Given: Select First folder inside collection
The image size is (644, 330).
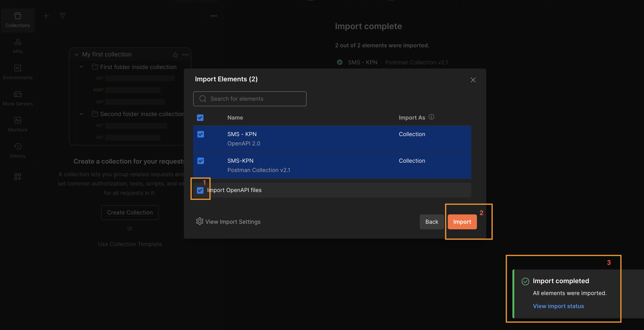Looking at the screenshot, I should (138, 67).
